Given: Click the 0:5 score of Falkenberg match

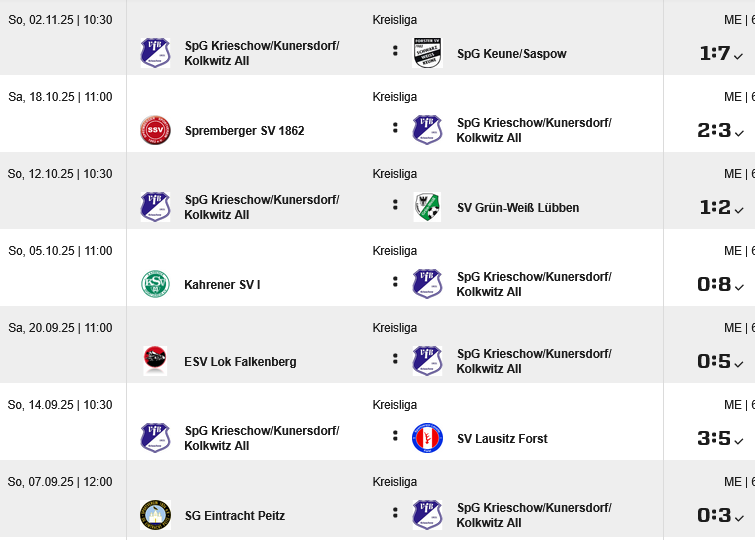Looking at the screenshot, I should tap(714, 361).
